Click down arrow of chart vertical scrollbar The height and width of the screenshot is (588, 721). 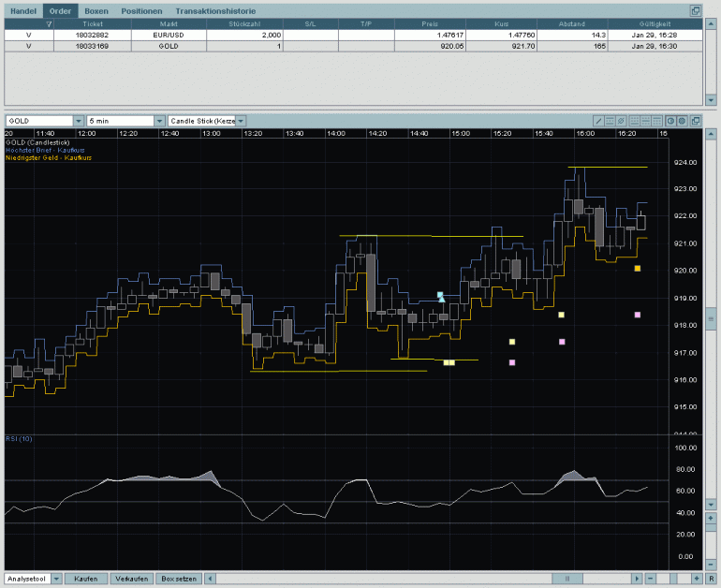coord(711,505)
